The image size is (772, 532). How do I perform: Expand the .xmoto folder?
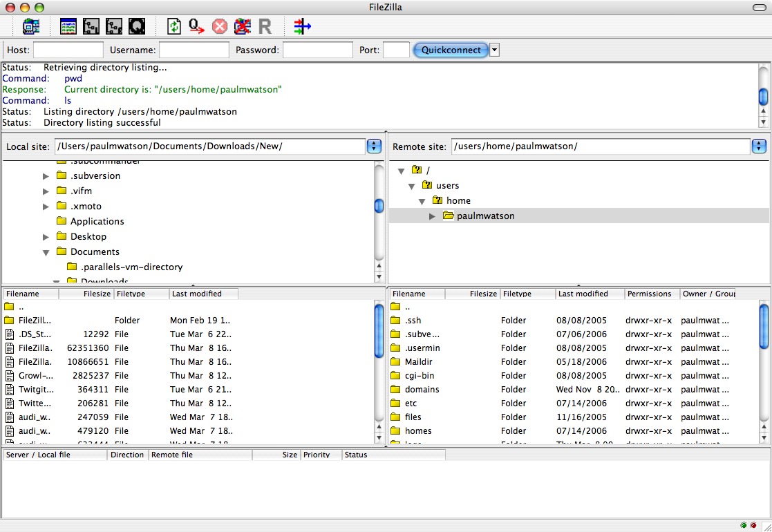pos(46,206)
